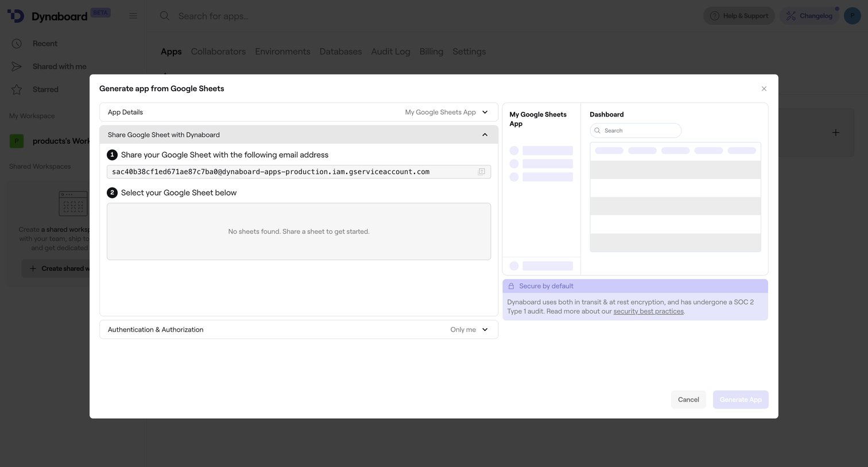Collapse Share Google Sheet with Dynaboard section
The image size is (868, 467).
(x=485, y=135)
